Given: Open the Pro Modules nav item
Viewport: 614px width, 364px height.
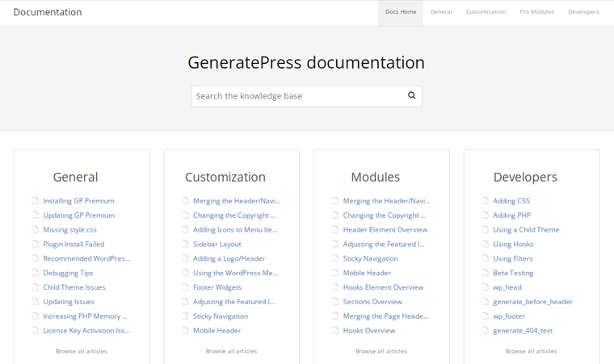Looking at the screenshot, I should tap(536, 12).
